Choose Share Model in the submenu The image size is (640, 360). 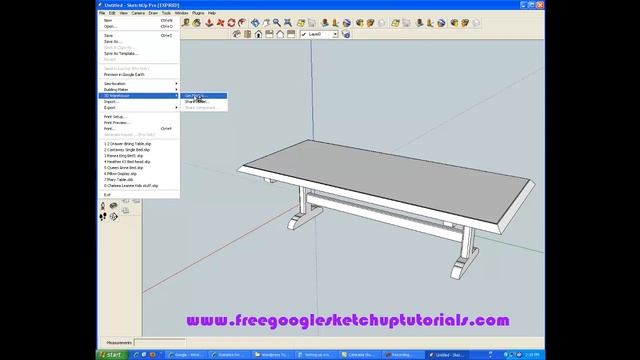(204, 101)
